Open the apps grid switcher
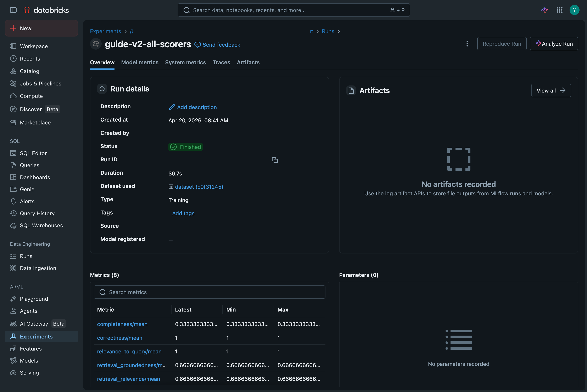Screen dimensions: 587x392 559,10
